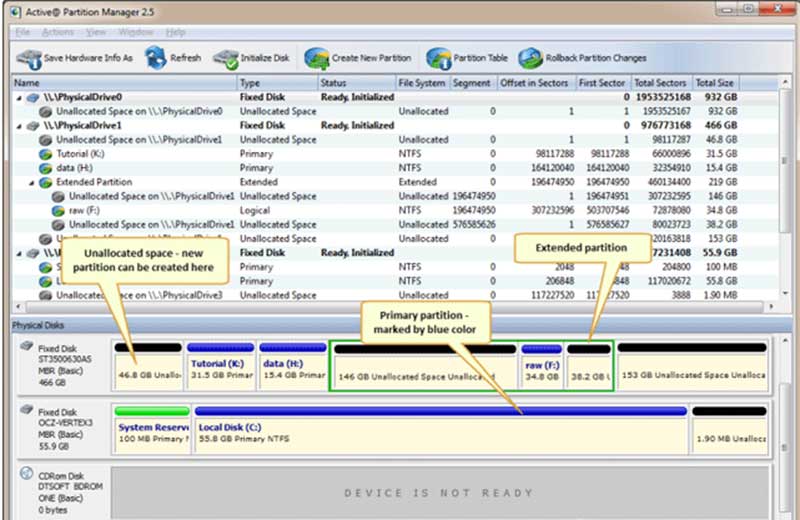The height and width of the screenshot is (520, 800).
Task: Click the Initialize Disk icon
Action: coord(226,59)
